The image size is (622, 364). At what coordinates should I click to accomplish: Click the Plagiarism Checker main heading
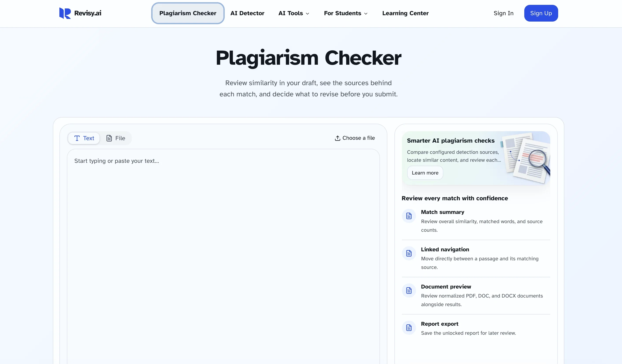tap(309, 58)
